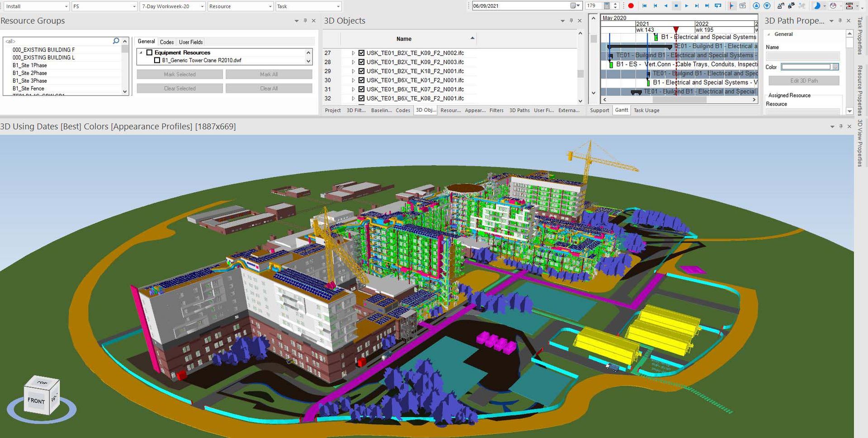868x438 pixels.
Task: Pin the 3D Objects panel
Action: coord(571,21)
